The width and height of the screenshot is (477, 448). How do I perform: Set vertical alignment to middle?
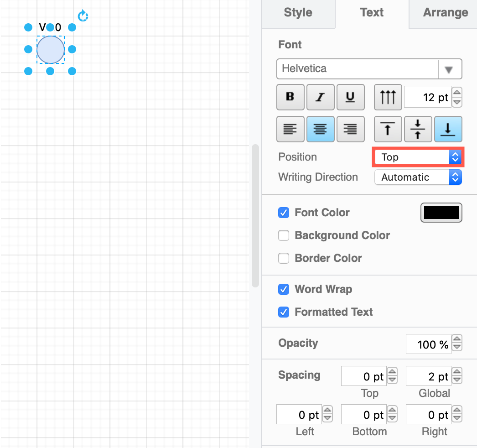click(418, 129)
